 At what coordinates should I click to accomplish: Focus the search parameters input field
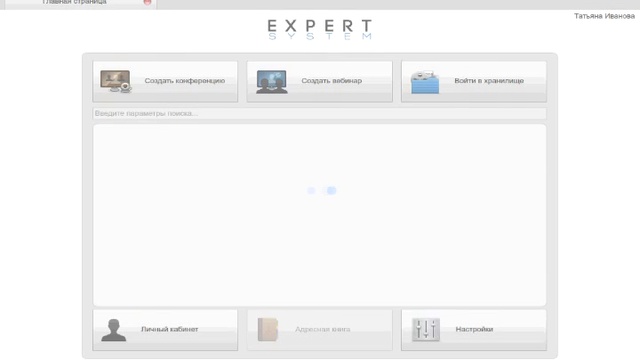pyautogui.click(x=320, y=113)
